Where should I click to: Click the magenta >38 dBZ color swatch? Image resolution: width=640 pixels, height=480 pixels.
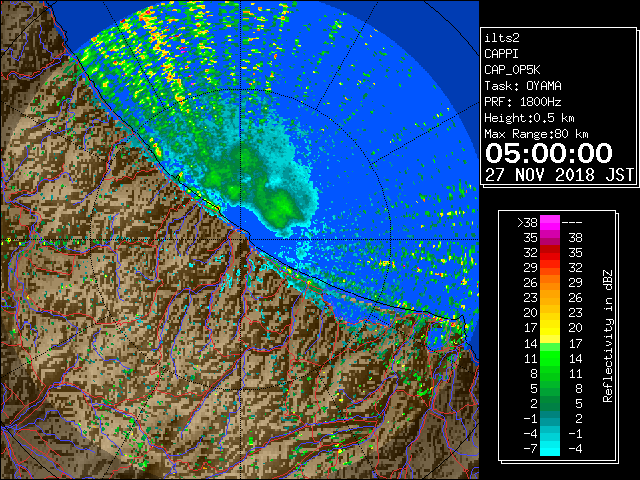pos(550,223)
